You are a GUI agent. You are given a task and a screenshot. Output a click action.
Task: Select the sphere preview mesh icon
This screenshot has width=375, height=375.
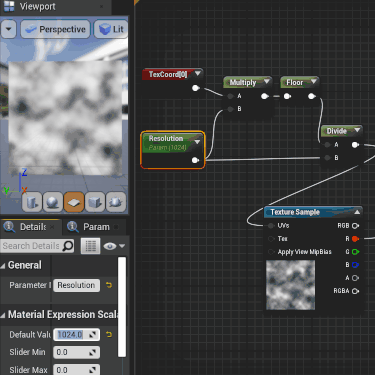point(53,202)
